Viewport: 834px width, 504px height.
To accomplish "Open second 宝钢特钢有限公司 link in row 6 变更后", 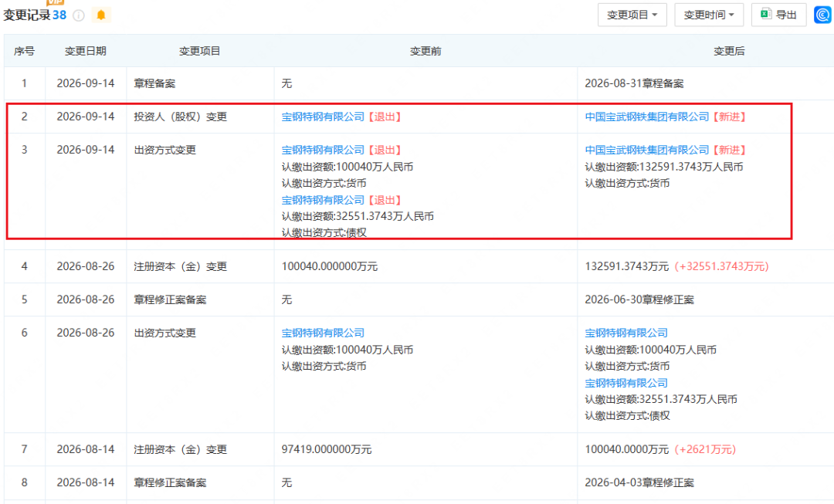I will coord(626,383).
